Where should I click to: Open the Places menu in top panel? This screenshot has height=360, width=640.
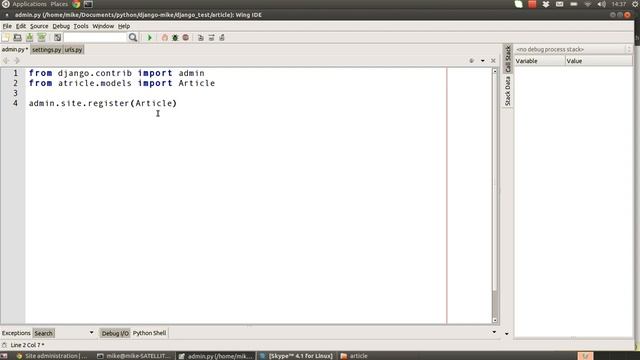pyautogui.click(x=59, y=4)
